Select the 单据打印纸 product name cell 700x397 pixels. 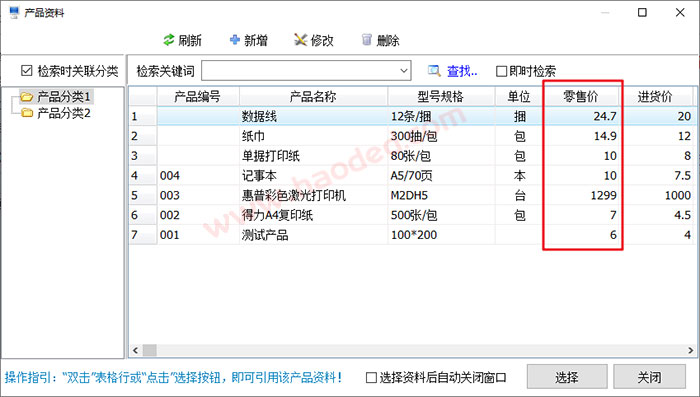(x=313, y=156)
